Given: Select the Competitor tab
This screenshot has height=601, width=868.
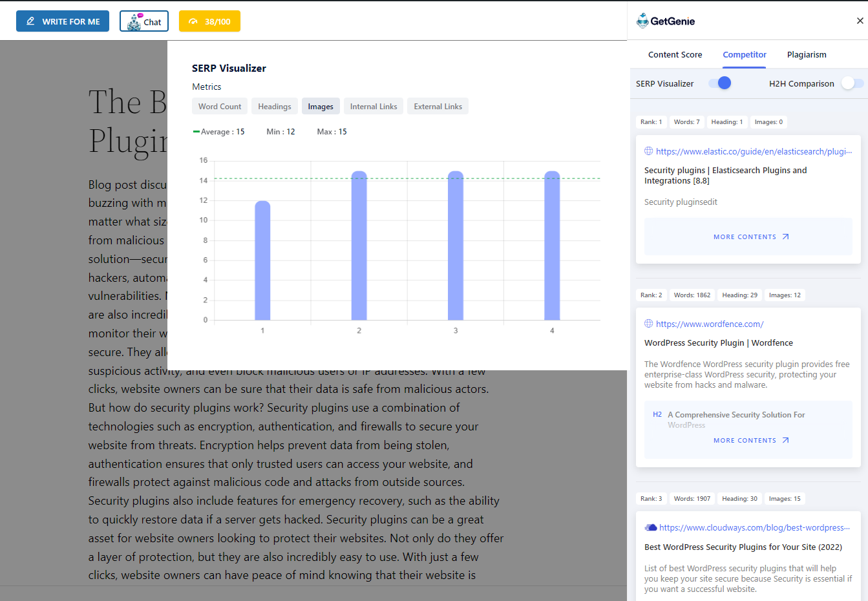Looking at the screenshot, I should (745, 55).
